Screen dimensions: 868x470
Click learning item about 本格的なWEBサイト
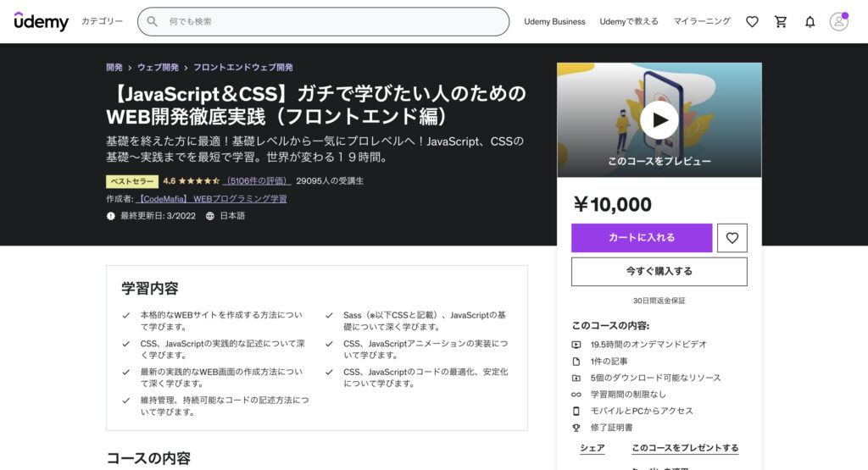[x=221, y=321]
